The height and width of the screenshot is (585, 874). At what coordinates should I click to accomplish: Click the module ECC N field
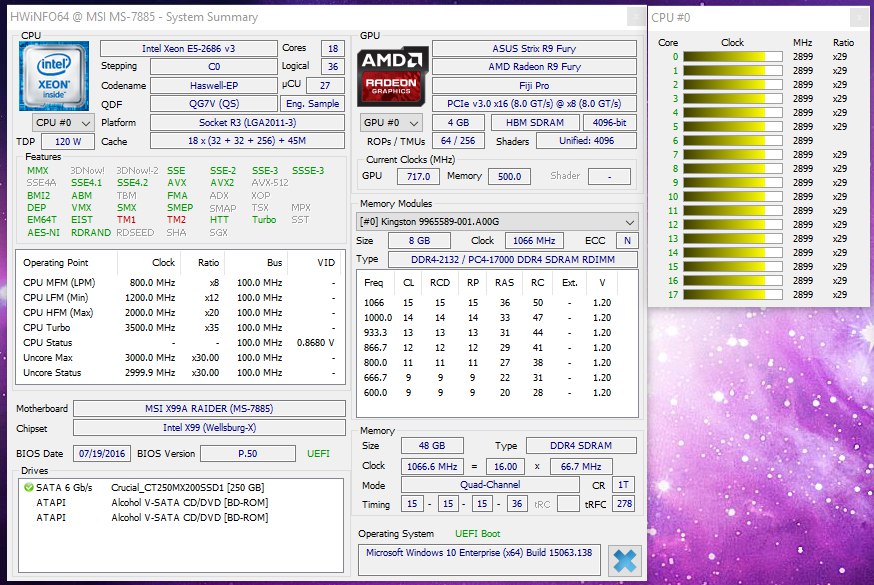(x=627, y=241)
